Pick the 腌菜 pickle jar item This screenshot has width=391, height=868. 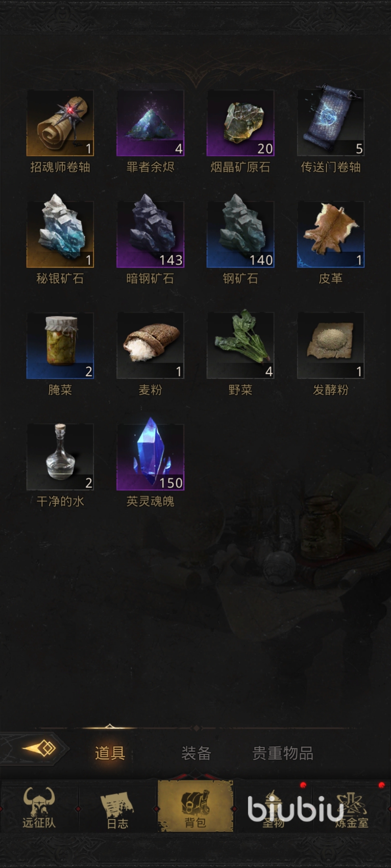tap(60, 346)
